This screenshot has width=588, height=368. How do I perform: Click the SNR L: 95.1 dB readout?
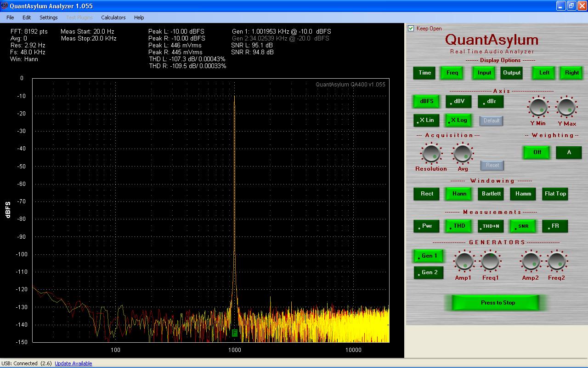click(x=252, y=45)
